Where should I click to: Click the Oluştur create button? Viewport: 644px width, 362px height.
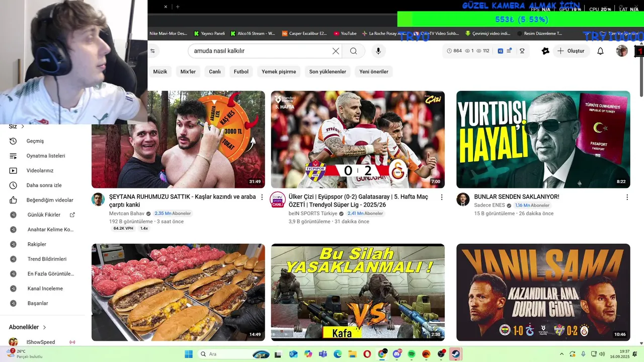[x=571, y=51]
